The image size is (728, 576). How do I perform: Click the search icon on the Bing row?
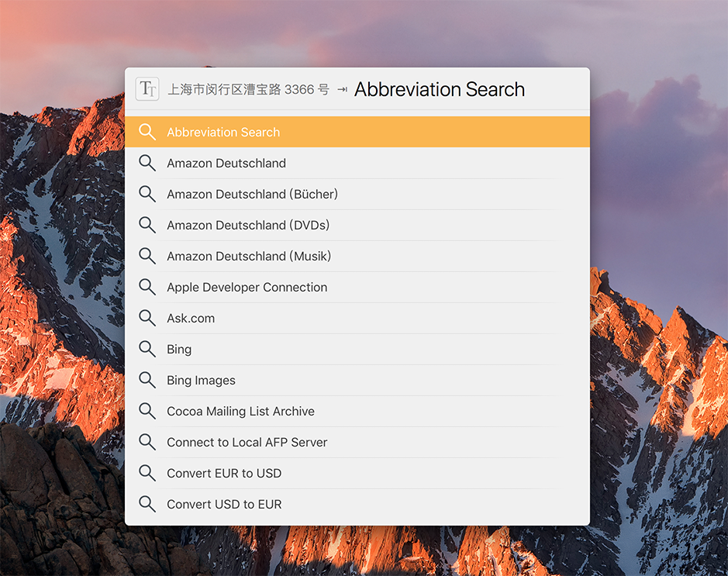(x=147, y=349)
